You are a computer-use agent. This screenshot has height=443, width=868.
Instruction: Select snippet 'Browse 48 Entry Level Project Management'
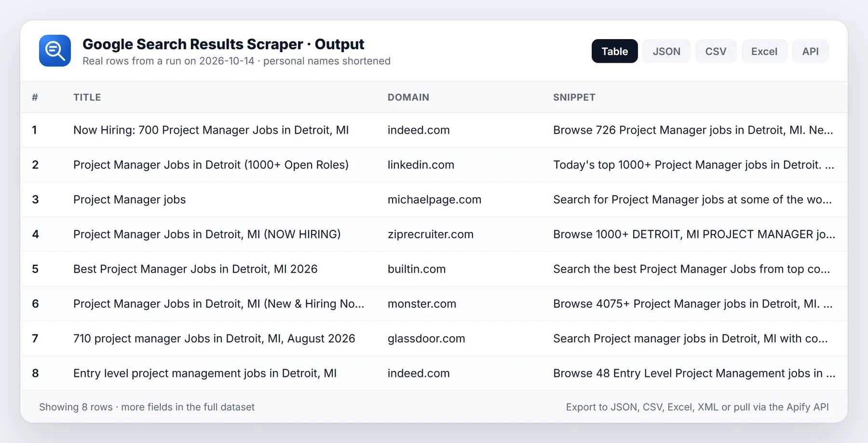tap(694, 373)
